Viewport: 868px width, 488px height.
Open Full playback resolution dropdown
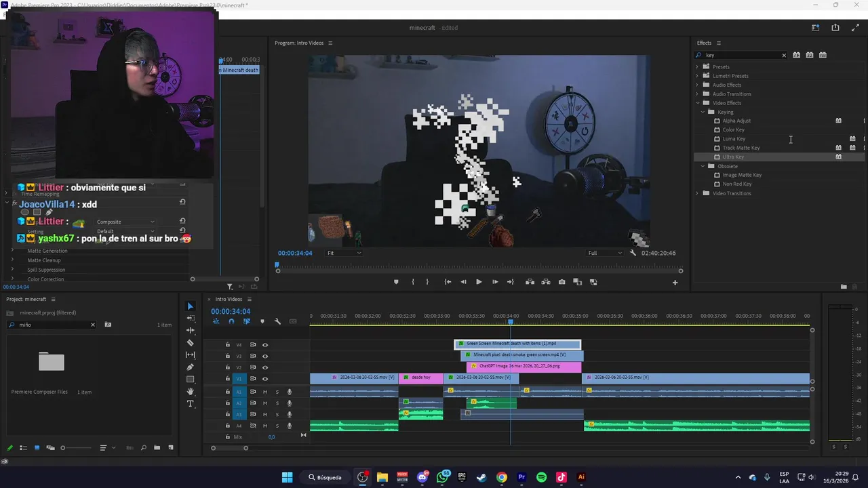point(605,253)
